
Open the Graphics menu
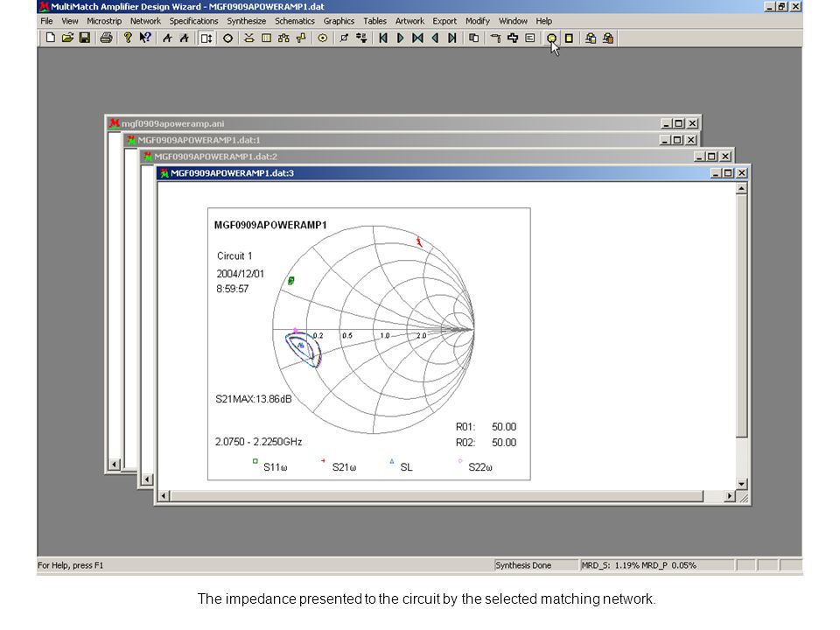point(339,21)
